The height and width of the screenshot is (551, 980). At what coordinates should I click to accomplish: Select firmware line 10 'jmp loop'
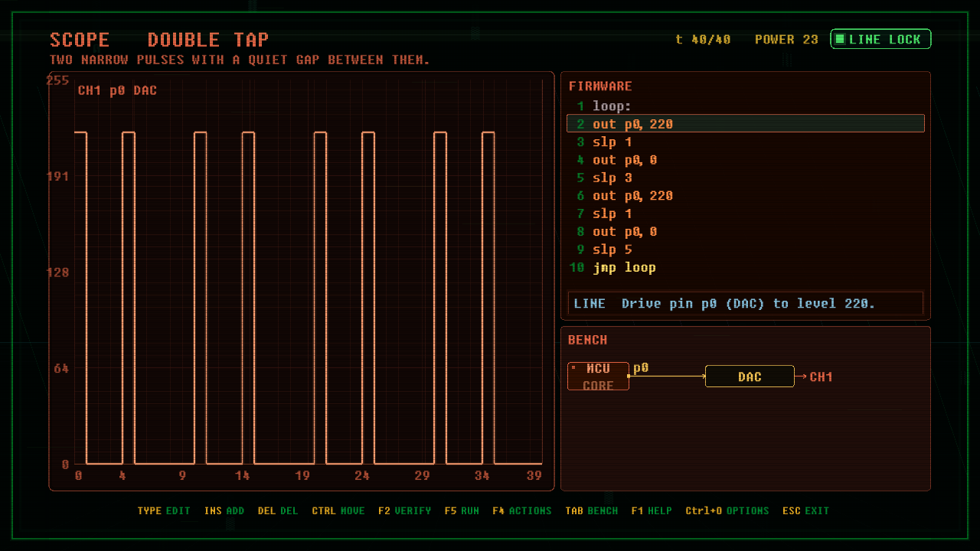click(746, 268)
